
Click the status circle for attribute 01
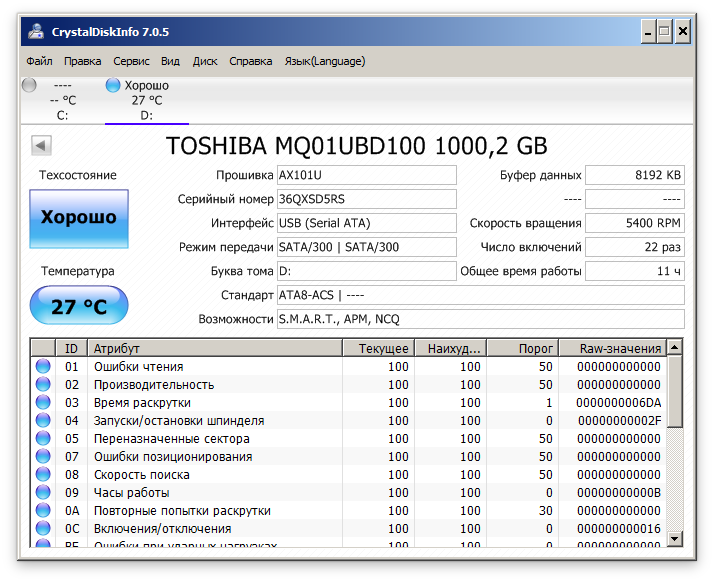point(43,367)
